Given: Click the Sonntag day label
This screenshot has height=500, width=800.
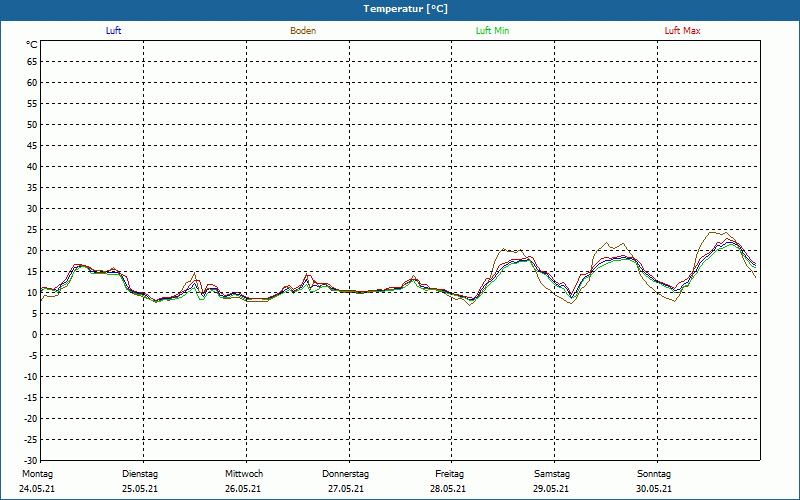Looking at the screenshot, I should pos(654,474).
